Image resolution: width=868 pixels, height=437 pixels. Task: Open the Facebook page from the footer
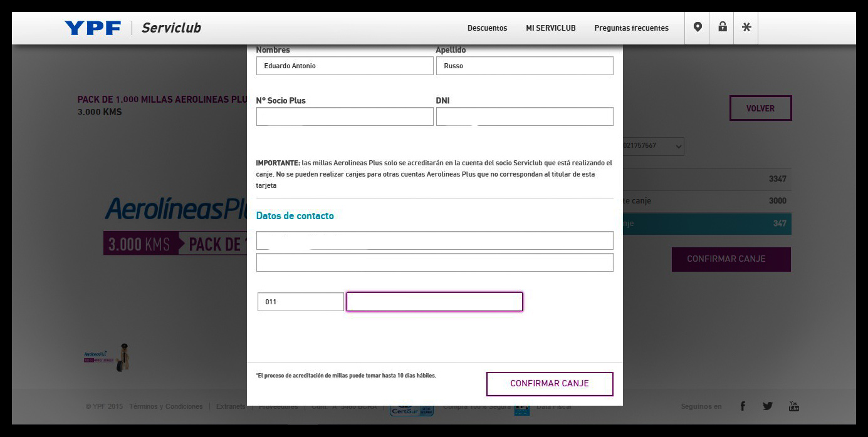(743, 406)
